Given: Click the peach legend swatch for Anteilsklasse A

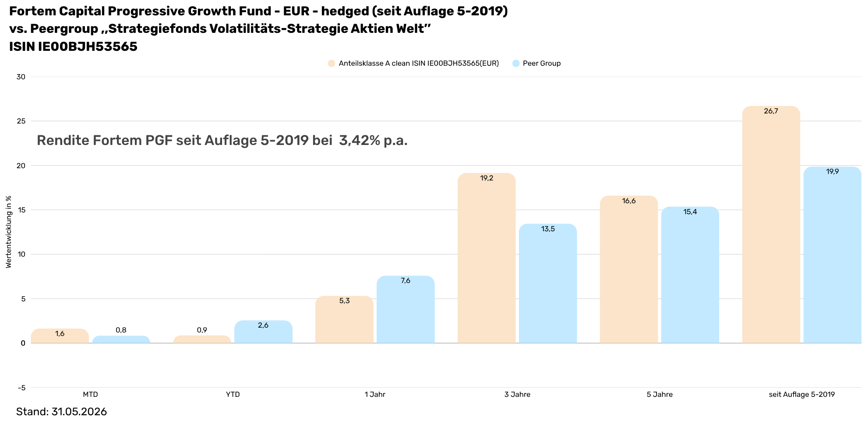Looking at the screenshot, I should [332, 64].
